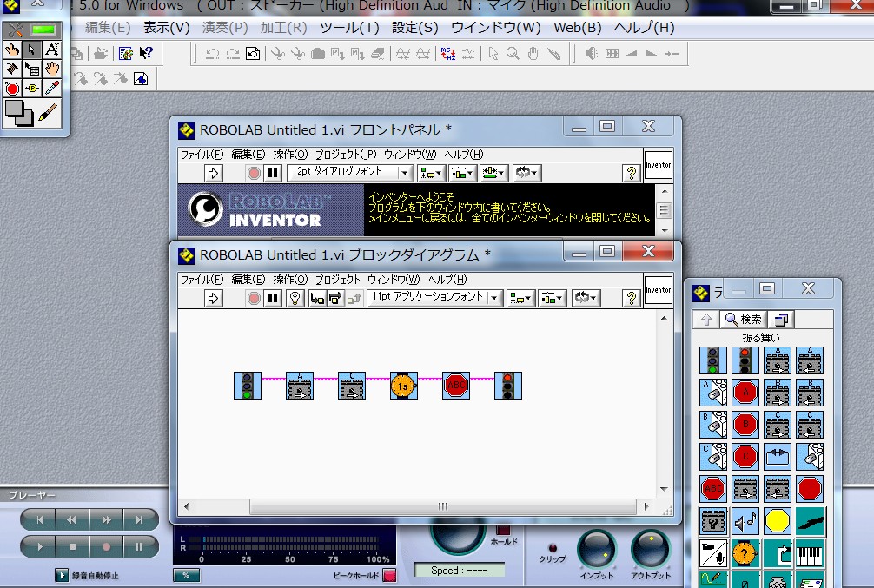Click the block diagram horizontal scrollbar thumb
Image resolution: width=874 pixels, height=588 pixels.
pyautogui.click(x=442, y=506)
